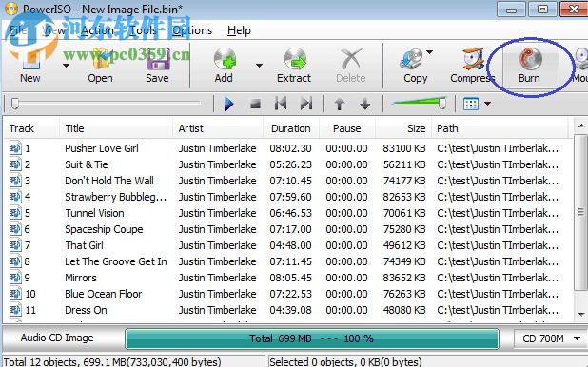Sort by the Duration column header
This screenshot has height=367, width=588.
click(x=291, y=128)
